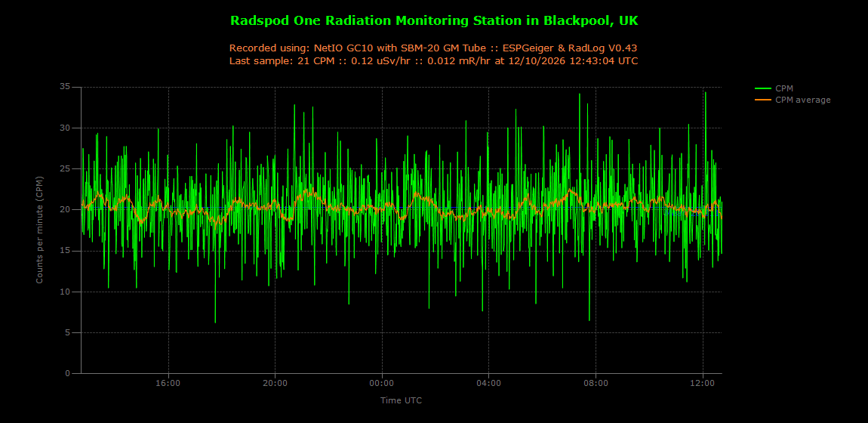This screenshot has height=423, width=868.
Task: Click the 20 value on y-axis
Action: point(66,210)
